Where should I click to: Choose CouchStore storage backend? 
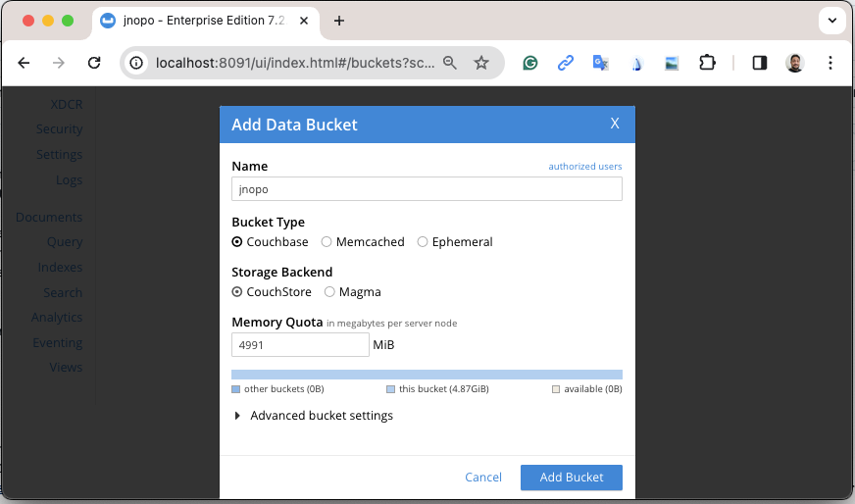tap(272, 292)
